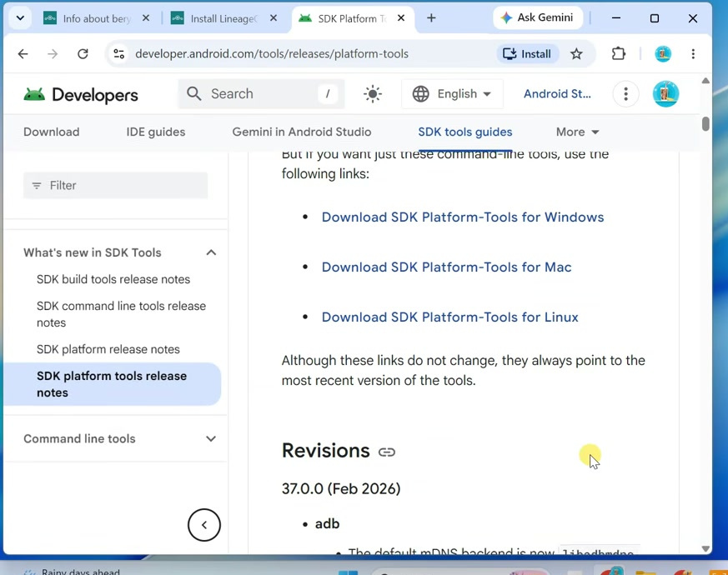Open SDK build tools release notes
Screen dimensions: 728x575
click(x=113, y=279)
